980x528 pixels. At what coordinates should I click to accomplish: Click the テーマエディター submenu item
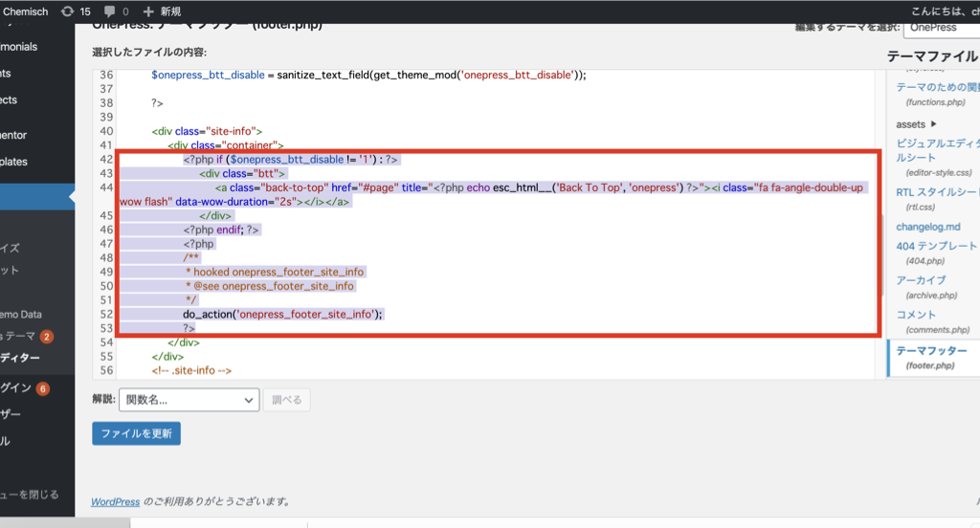[20, 358]
